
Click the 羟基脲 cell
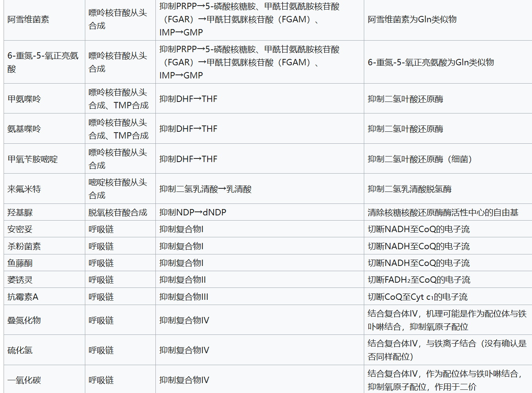[x=20, y=213]
